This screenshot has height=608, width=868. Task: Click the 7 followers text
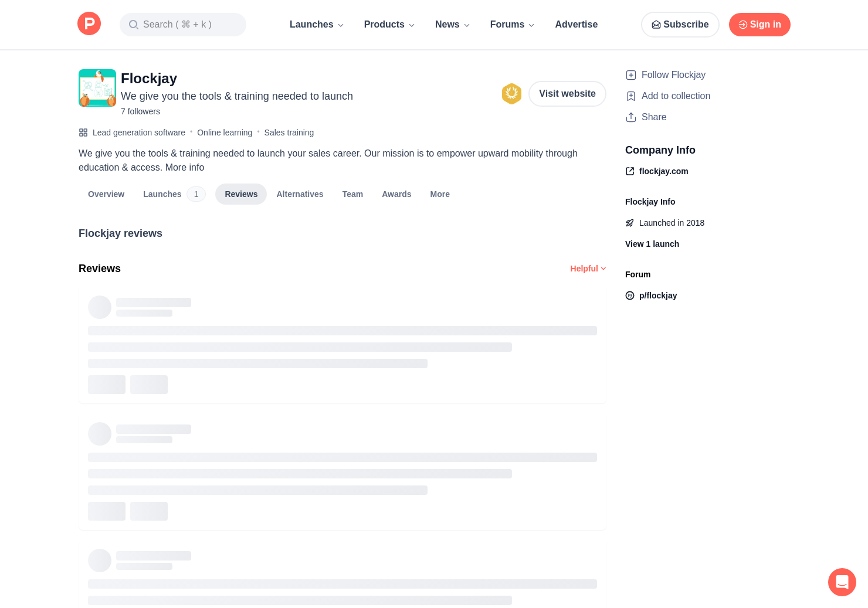pos(140,111)
